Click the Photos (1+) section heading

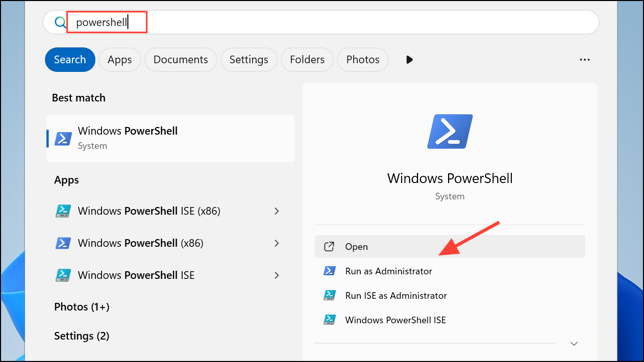click(x=82, y=307)
